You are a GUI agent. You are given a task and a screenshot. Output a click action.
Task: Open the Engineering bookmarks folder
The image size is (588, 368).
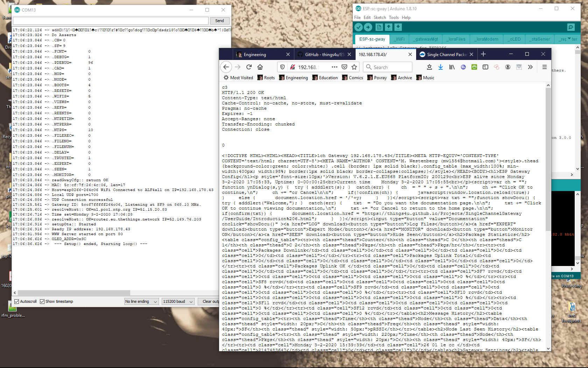click(293, 78)
